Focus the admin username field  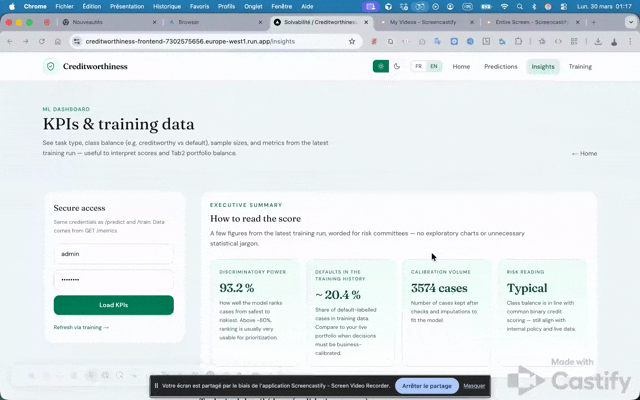(113, 254)
